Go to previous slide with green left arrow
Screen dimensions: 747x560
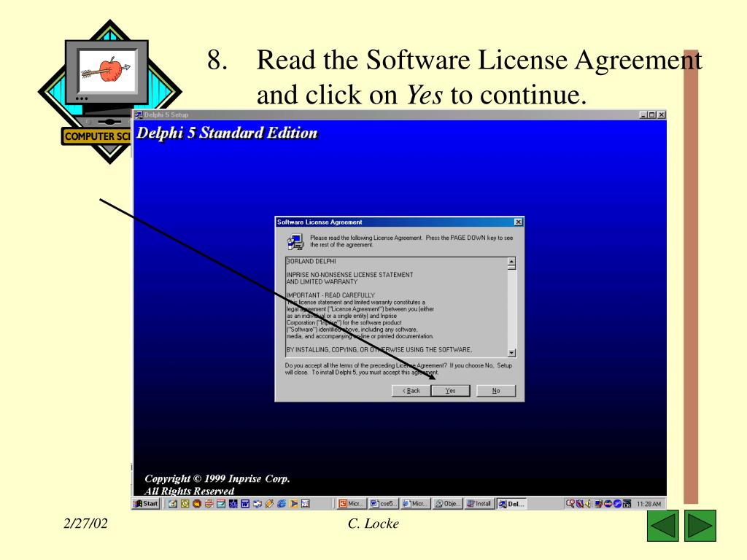click(x=662, y=526)
